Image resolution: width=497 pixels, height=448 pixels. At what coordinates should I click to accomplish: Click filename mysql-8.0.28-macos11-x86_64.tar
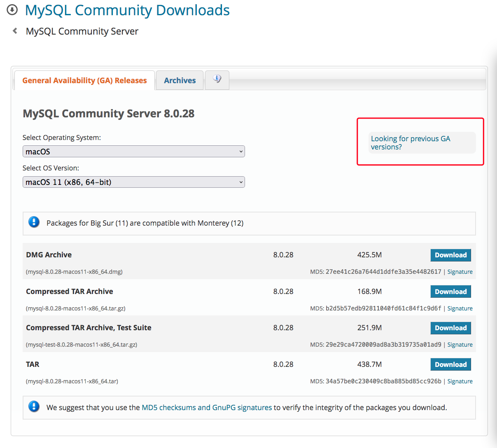pos(72,381)
